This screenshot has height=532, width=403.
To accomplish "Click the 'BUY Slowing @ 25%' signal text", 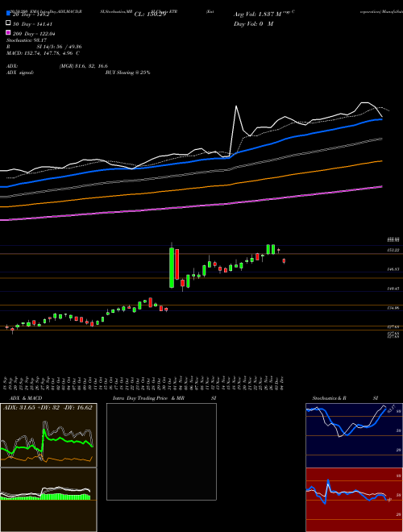I will tap(127, 73).
